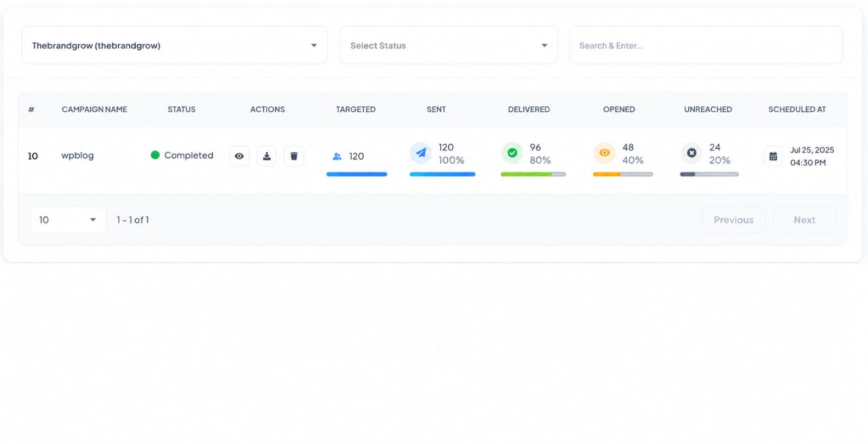Screen dimensions: 868x444
Task: Click the scheduled time 04:30 PM
Action: [x=808, y=163]
